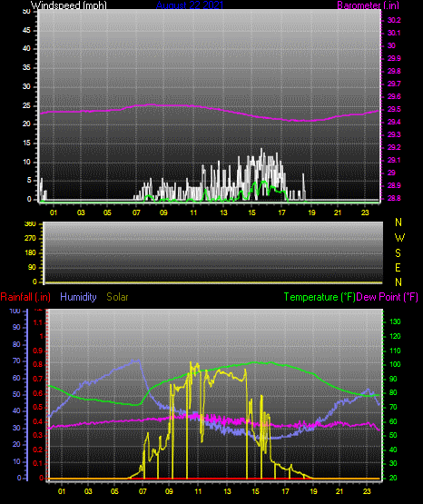Viewport: 423px width, 504px height.
Task: Click rainfall axis value 0.8
Action: (38, 365)
